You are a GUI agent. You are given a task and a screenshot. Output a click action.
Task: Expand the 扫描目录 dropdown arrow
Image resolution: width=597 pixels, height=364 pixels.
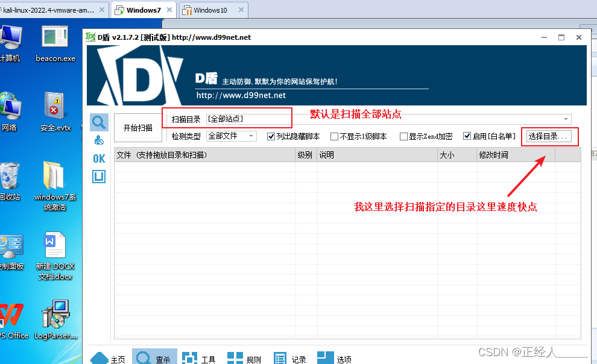566,119
